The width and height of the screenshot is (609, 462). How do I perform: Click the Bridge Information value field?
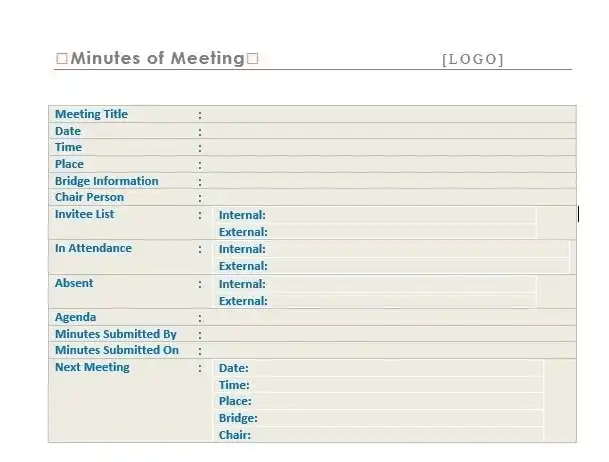(390, 181)
